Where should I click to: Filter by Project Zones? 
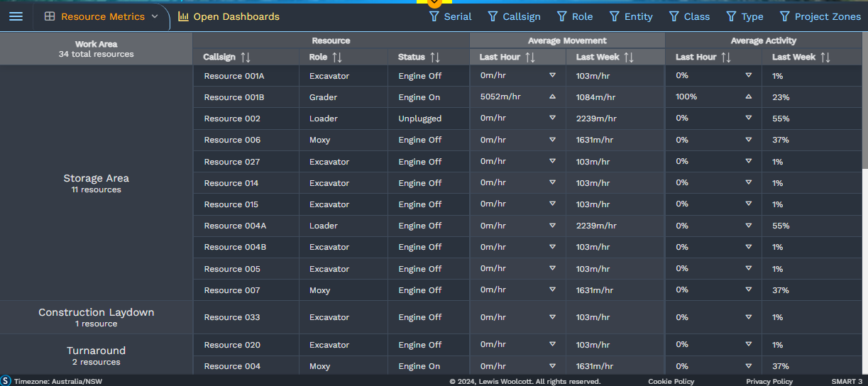(820, 16)
